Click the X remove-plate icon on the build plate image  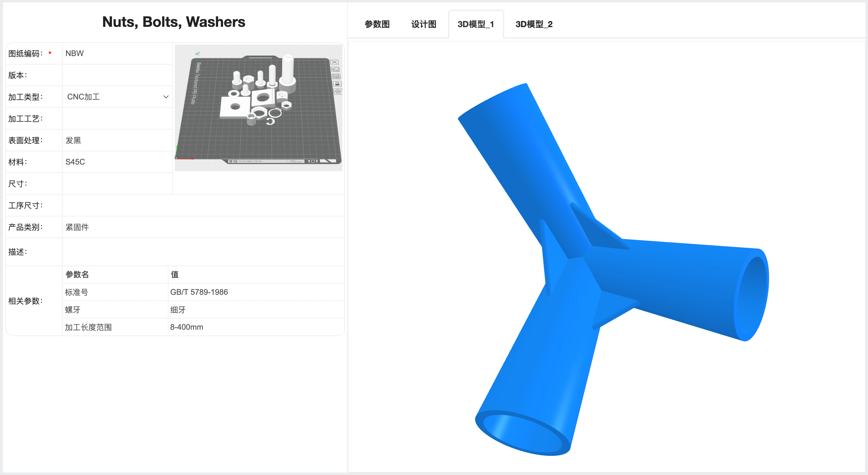(x=334, y=62)
